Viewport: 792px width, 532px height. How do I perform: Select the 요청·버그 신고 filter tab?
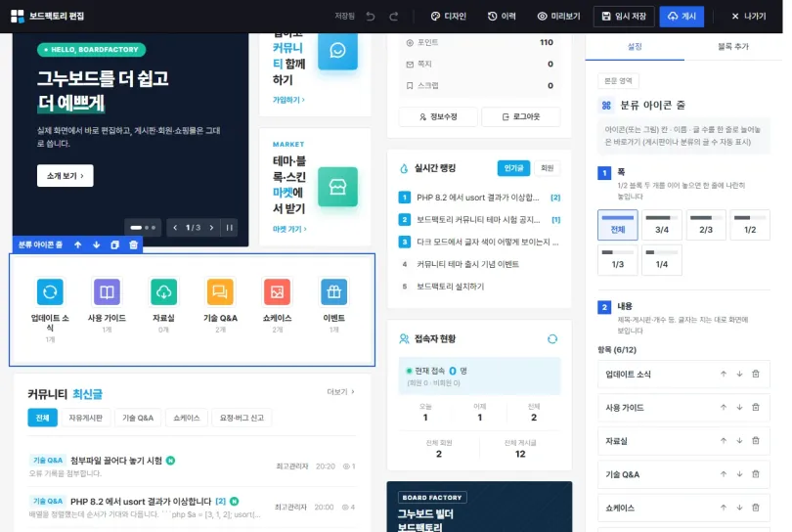click(242, 418)
